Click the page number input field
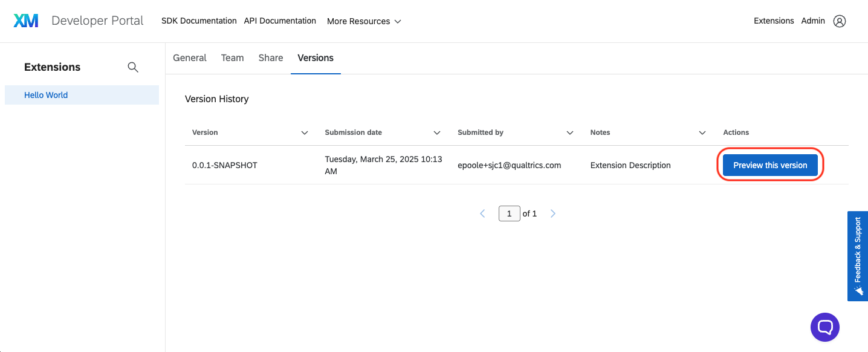The width and height of the screenshot is (868, 352). pyautogui.click(x=510, y=213)
